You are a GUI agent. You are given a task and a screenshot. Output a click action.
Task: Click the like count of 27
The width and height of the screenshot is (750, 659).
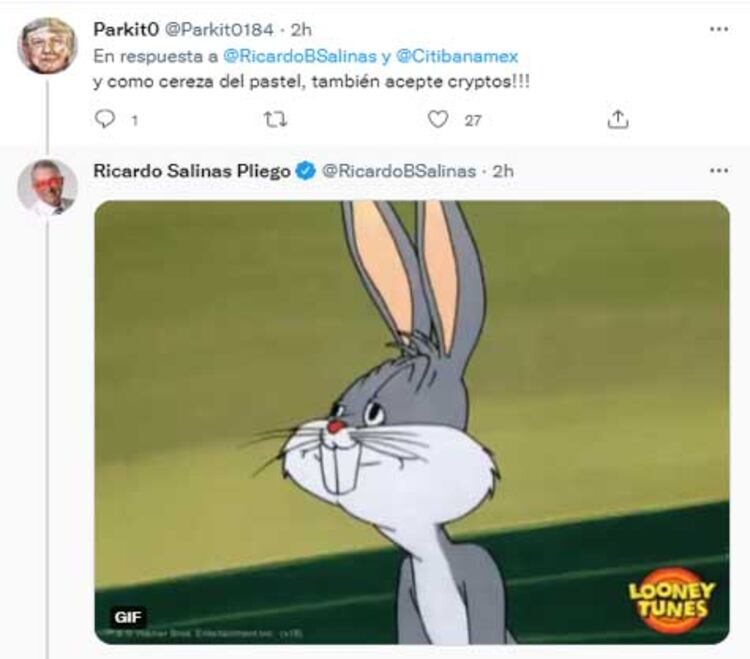473,120
